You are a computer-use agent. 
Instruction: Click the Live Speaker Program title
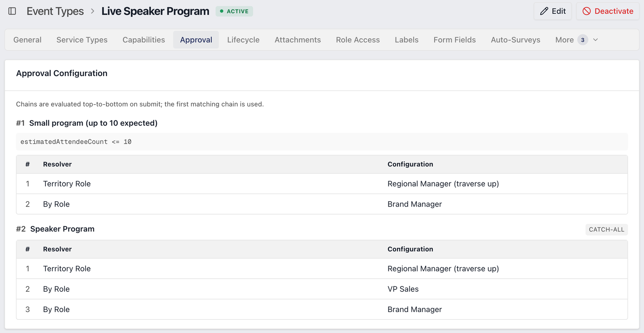pyautogui.click(x=155, y=11)
